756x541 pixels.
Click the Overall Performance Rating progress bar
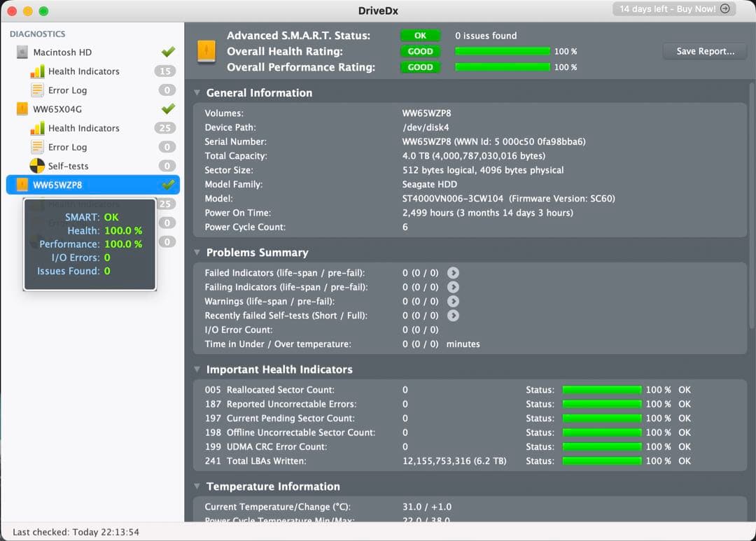[x=503, y=67]
